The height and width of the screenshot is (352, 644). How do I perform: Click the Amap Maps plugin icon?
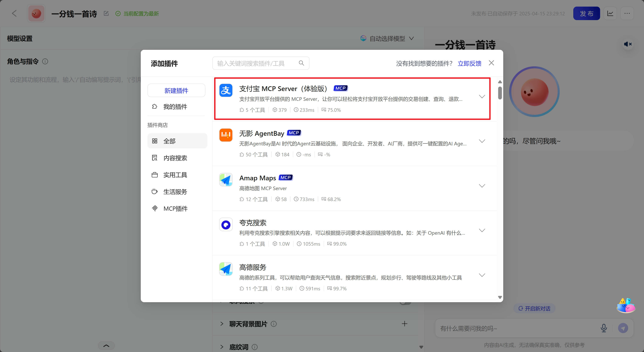(x=226, y=180)
